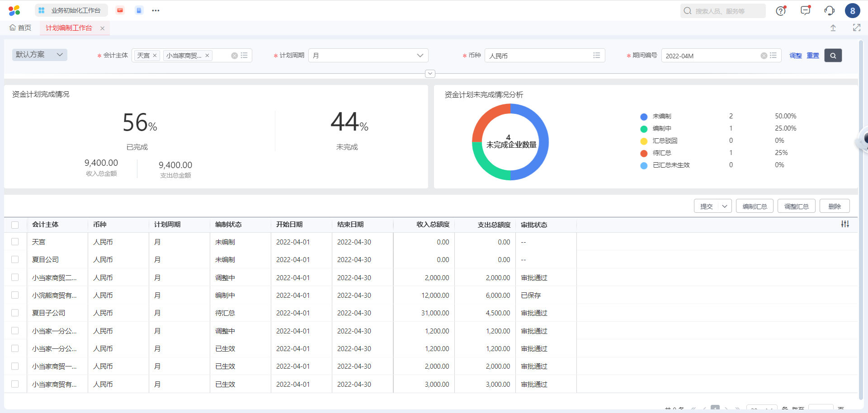Click the 调整 link in the filter bar
Image resolution: width=868 pixels, height=413 pixels.
pos(796,56)
